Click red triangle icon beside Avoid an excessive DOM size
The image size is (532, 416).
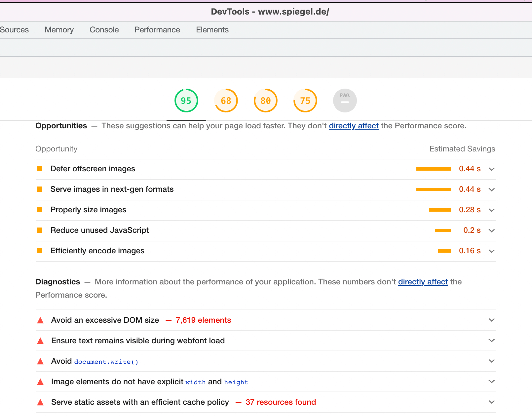tap(40, 320)
